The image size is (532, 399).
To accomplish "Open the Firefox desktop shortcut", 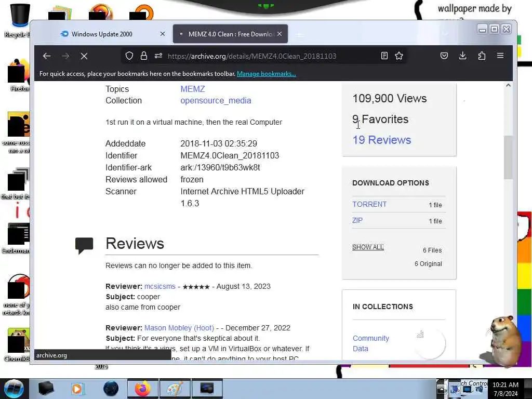I will tap(19, 75).
